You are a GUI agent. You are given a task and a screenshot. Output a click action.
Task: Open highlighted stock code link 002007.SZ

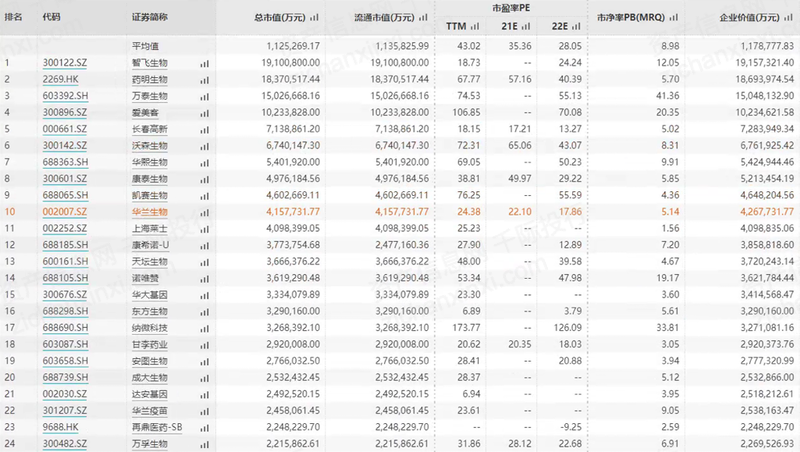point(65,212)
